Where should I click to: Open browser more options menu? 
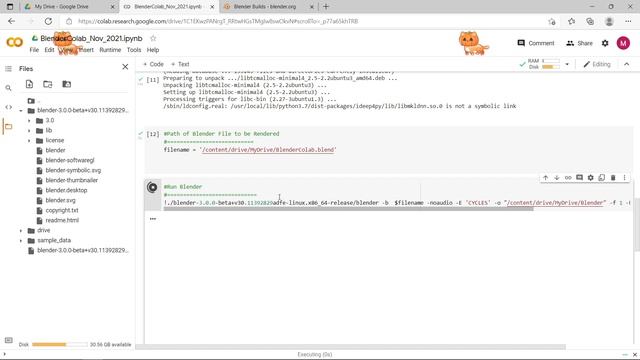(628, 21)
